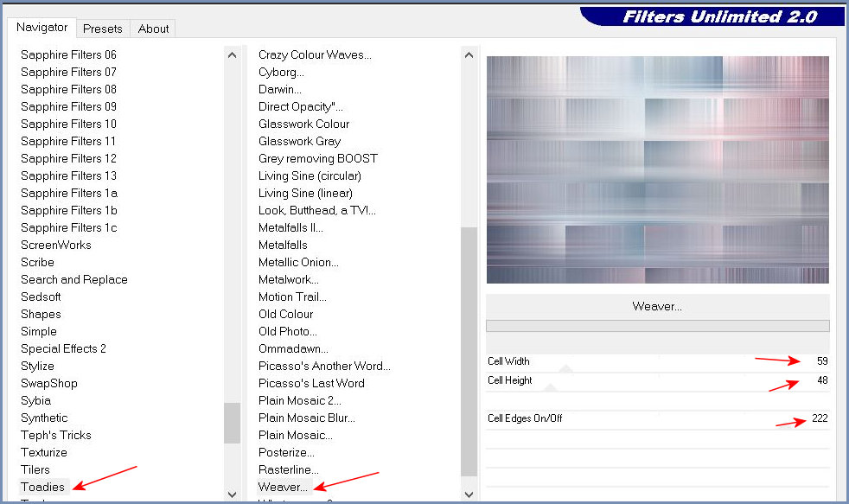
Task: Click the up arrow of the effects list scrollbar
Action: coord(469,55)
